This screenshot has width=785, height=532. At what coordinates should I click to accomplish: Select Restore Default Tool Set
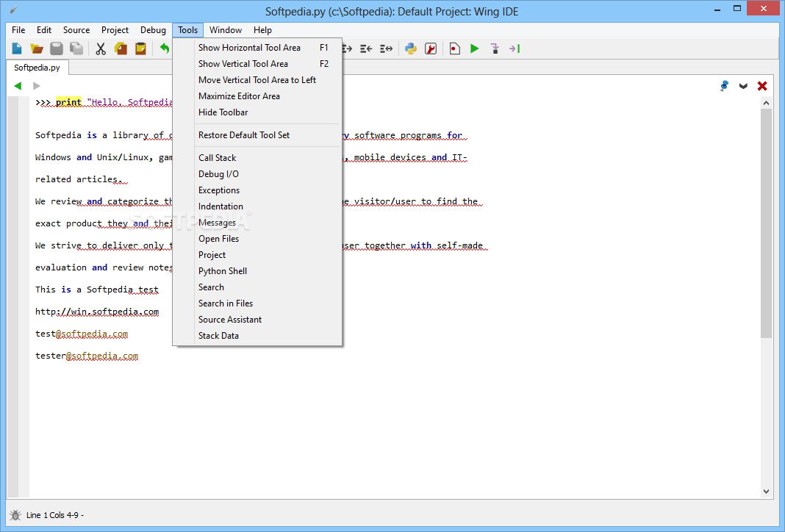[257, 135]
